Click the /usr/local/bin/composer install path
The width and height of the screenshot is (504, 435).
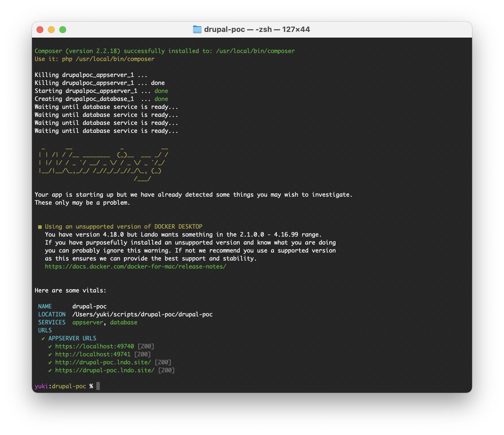255,51
